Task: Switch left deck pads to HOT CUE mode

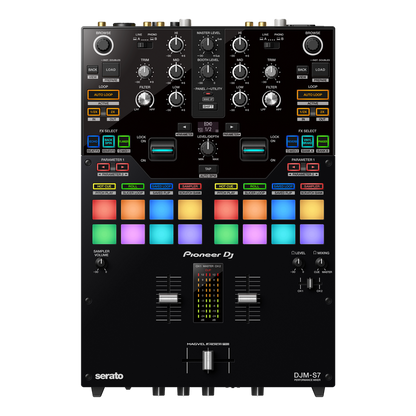Action: (104, 186)
